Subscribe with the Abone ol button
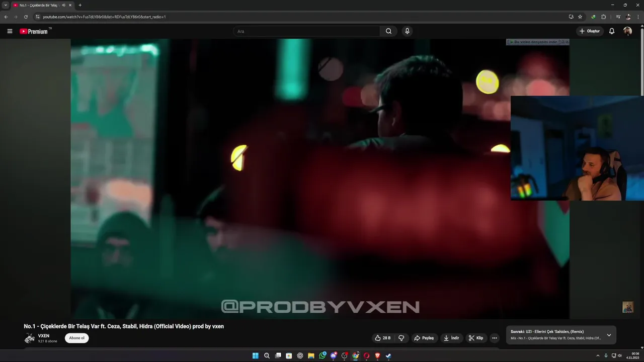 point(76,338)
